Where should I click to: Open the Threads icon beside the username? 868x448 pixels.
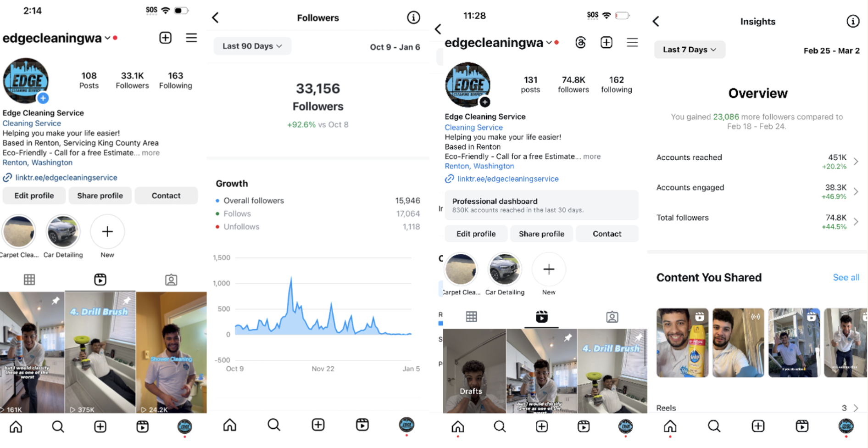pyautogui.click(x=580, y=43)
